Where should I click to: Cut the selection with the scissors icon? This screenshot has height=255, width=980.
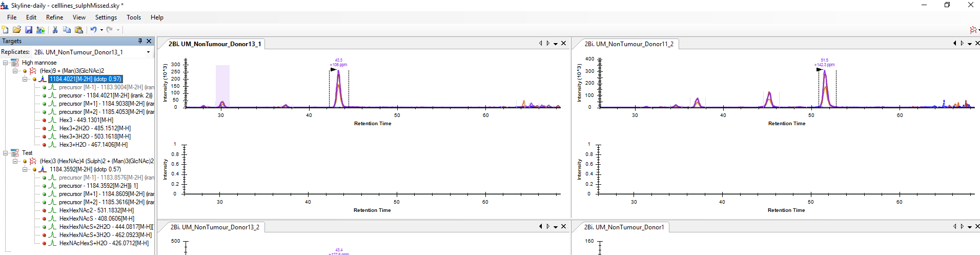pos(55,30)
